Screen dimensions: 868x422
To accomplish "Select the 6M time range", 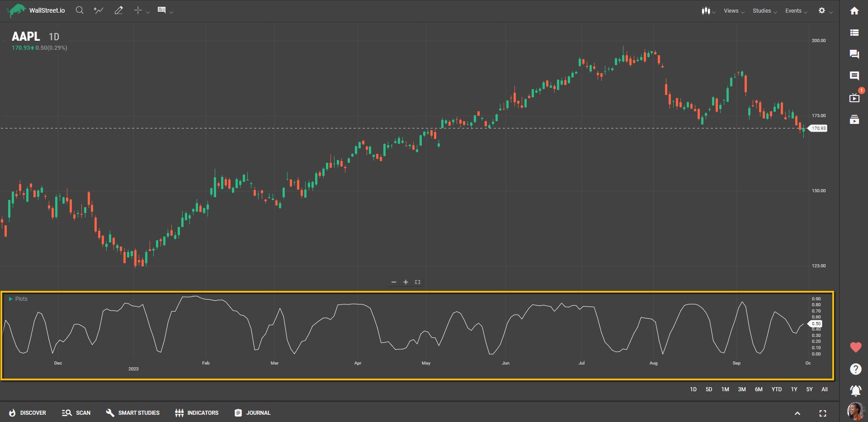I will (759, 389).
